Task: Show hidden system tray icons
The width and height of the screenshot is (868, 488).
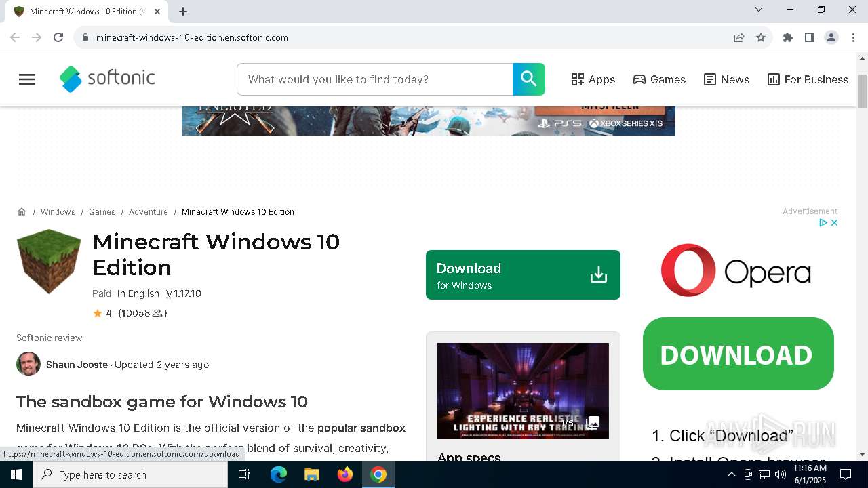Action: click(x=731, y=474)
